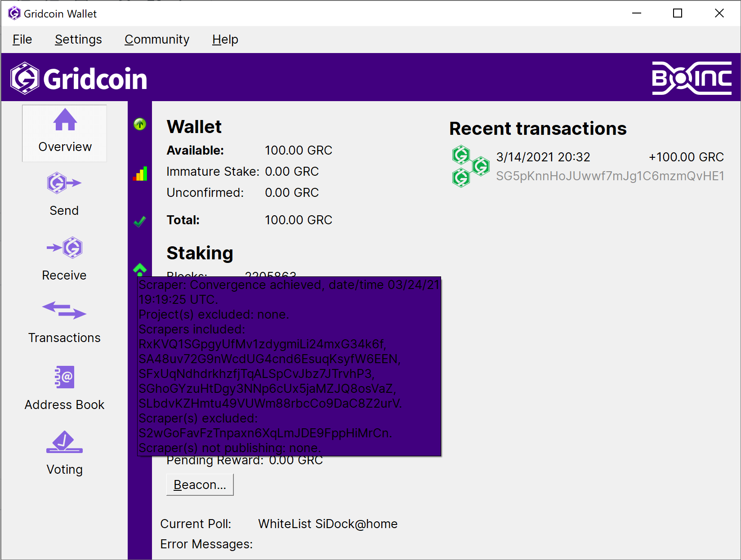Open the Help menu

point(225,40)
